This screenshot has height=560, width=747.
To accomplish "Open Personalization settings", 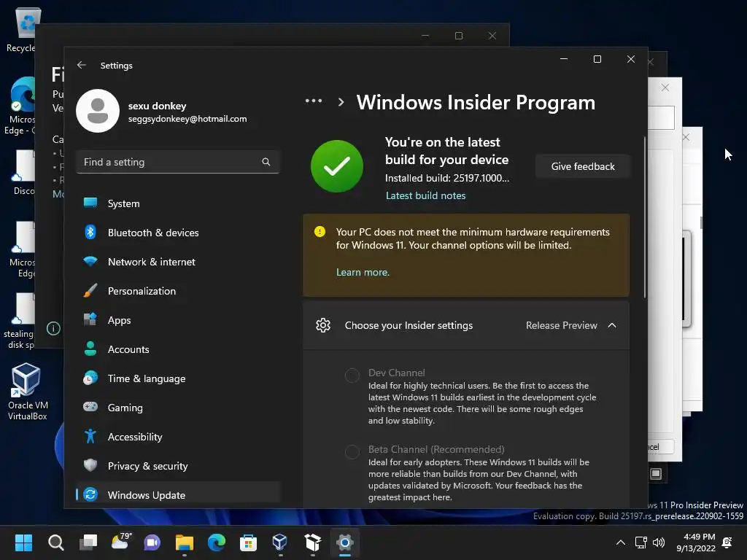I will click(x=177, y=291).
